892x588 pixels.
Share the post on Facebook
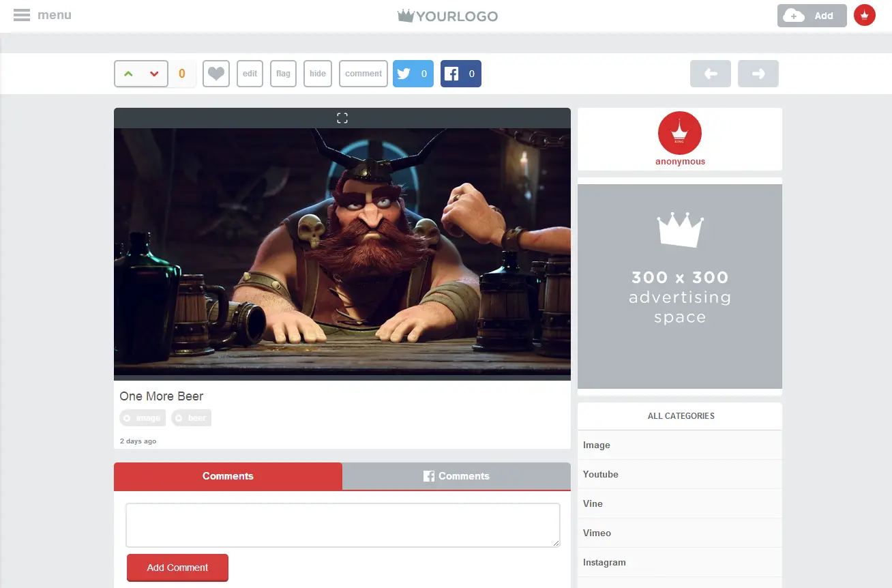click(461, 74)
